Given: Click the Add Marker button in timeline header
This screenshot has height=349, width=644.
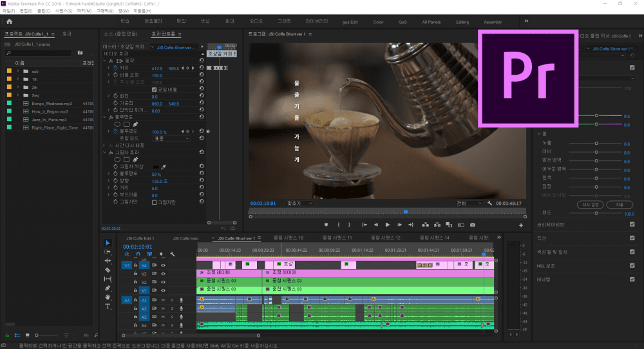Looking at the screenshot, I should (161, 254).
